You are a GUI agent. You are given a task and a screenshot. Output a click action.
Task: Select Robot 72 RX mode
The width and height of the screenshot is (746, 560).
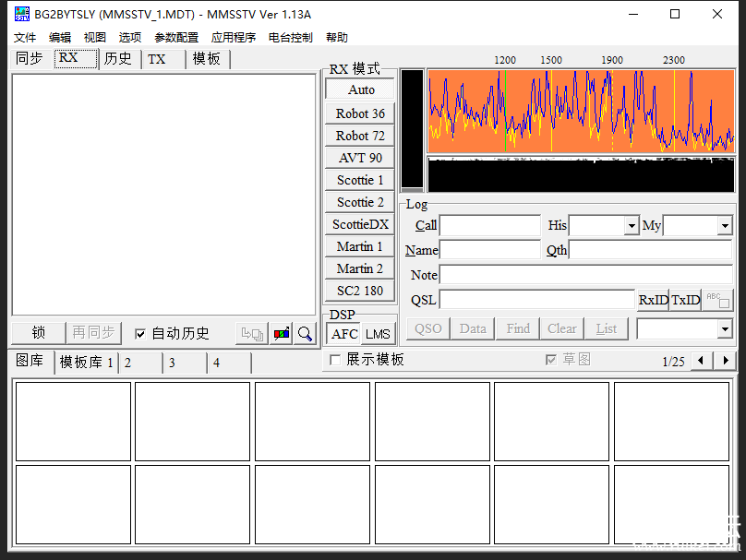click(360, 136)
